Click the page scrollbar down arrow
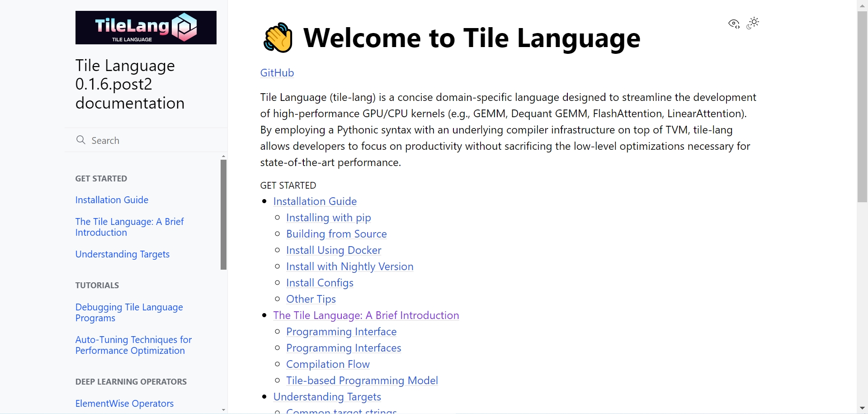 pyautogui.click(x=862, y=409)
